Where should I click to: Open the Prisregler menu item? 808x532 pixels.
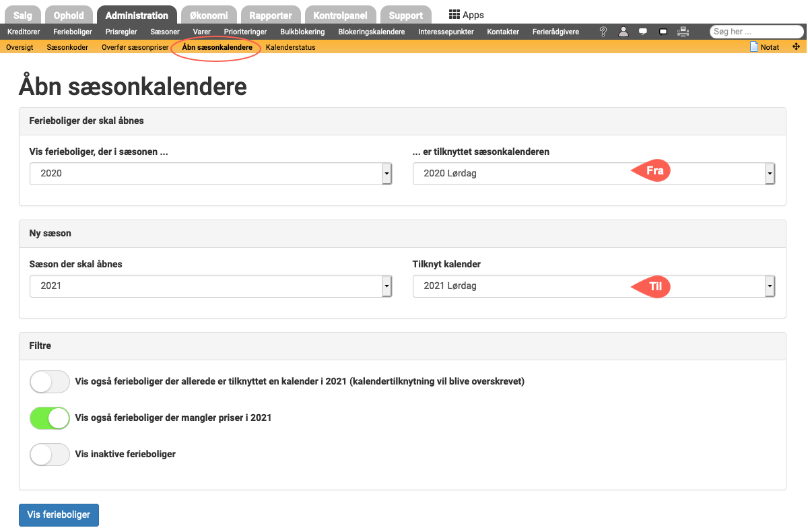tap(121, 32)
